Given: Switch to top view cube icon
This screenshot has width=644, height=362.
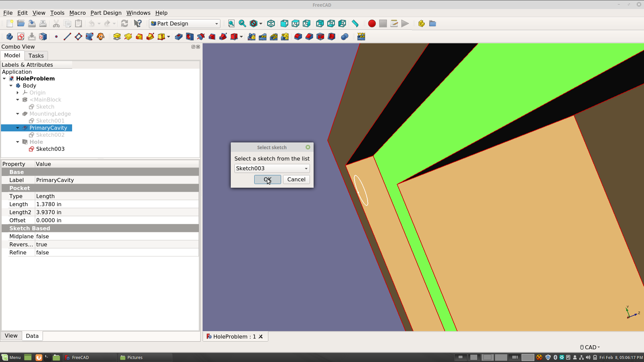Looking at the screenshot, I should (x=296, y=23).
